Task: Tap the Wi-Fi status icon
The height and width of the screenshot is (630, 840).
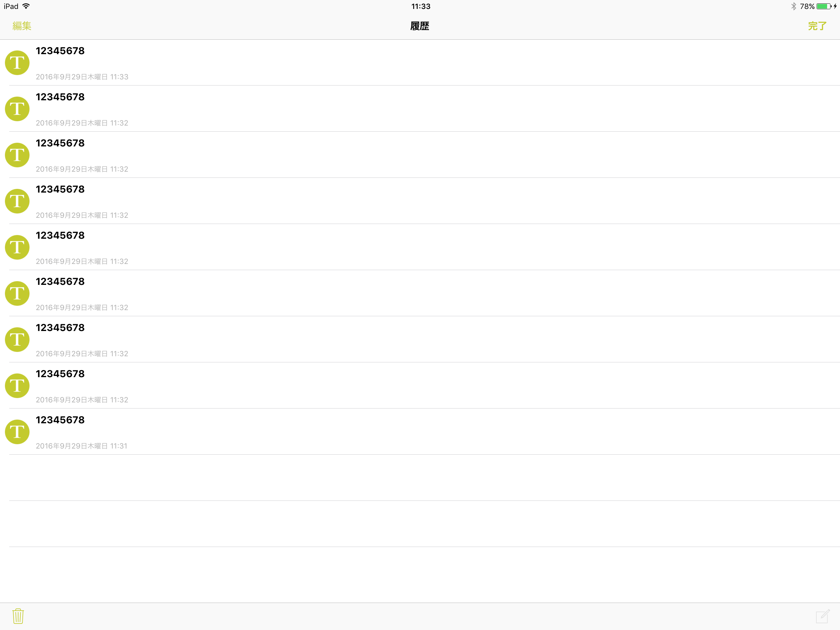Action: (26, 6)
